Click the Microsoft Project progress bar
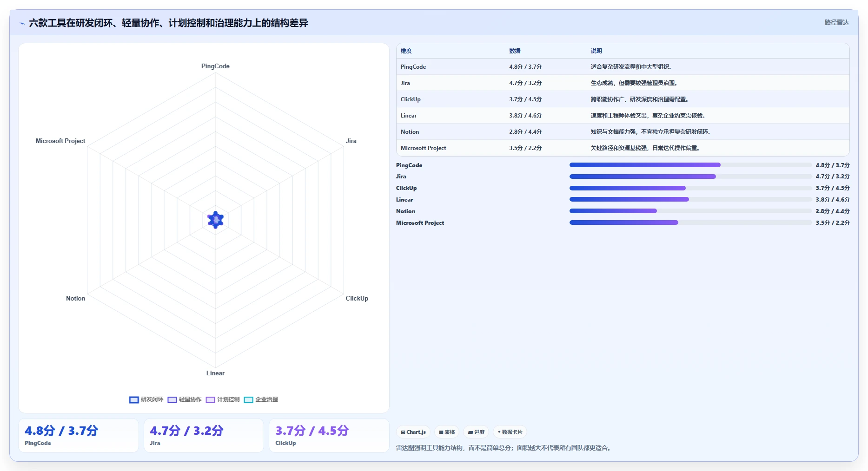The width and height of the screenshot is (868, 471). click(690, 222)
